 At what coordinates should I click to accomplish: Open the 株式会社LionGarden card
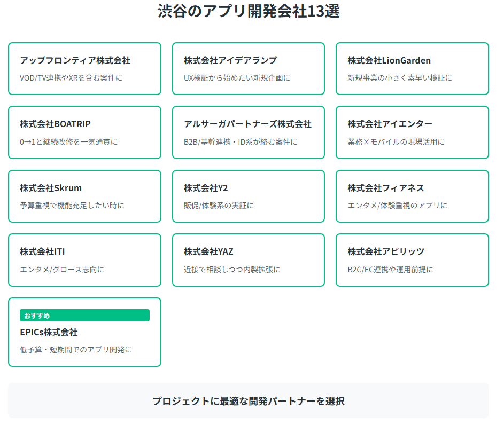point(412,69)
